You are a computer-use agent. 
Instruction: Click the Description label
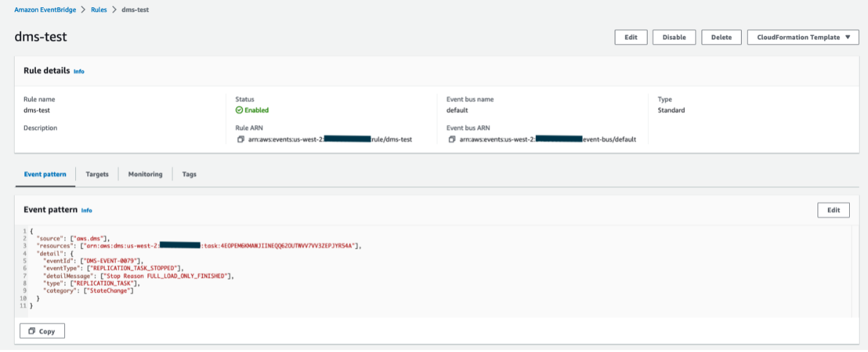pyautogui.click(x=41, y=128)
